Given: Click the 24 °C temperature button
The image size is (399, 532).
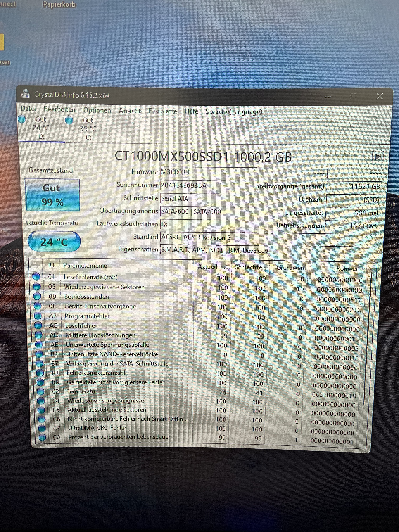Looking at the screenshot, I should (54, 242).
